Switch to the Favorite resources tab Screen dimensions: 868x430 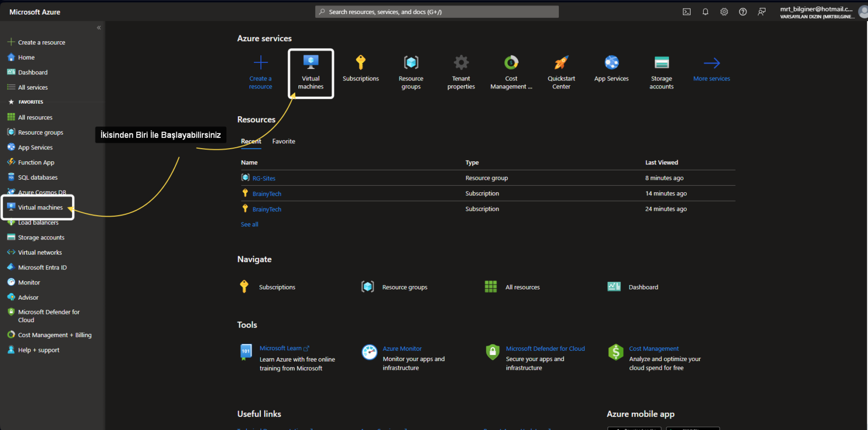coord(284,141)
